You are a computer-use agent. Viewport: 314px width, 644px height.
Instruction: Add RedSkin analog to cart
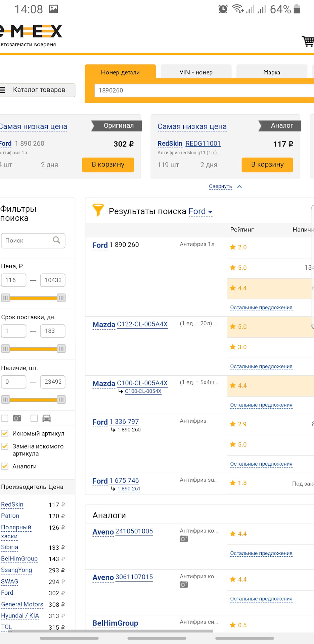(267, 165)
